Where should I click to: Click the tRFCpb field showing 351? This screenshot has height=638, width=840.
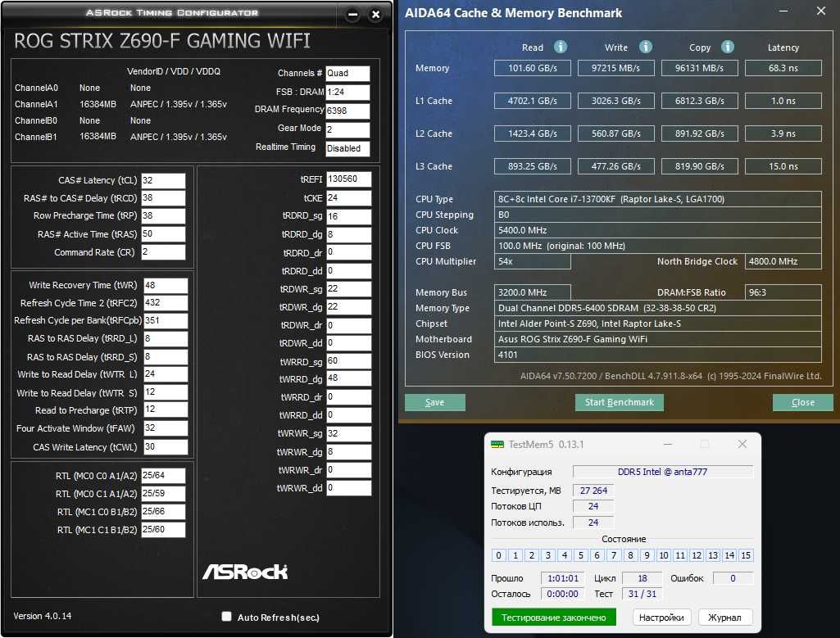pos(166,320)
